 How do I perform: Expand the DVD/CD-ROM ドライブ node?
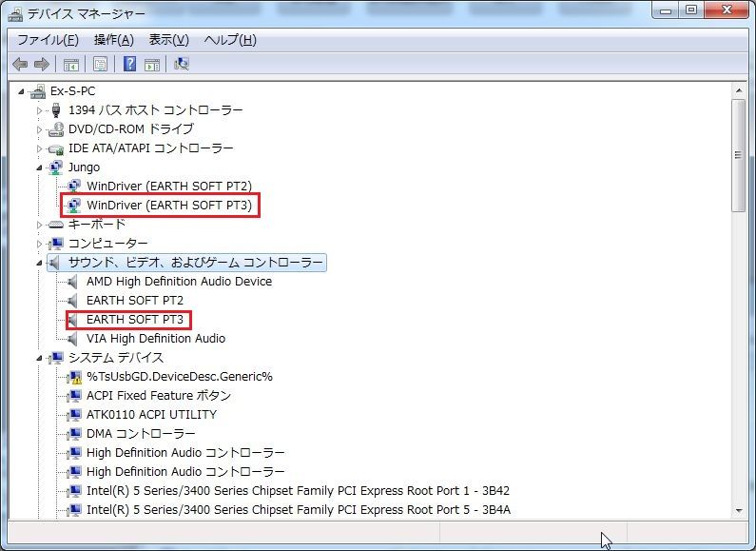pos(40,129)
